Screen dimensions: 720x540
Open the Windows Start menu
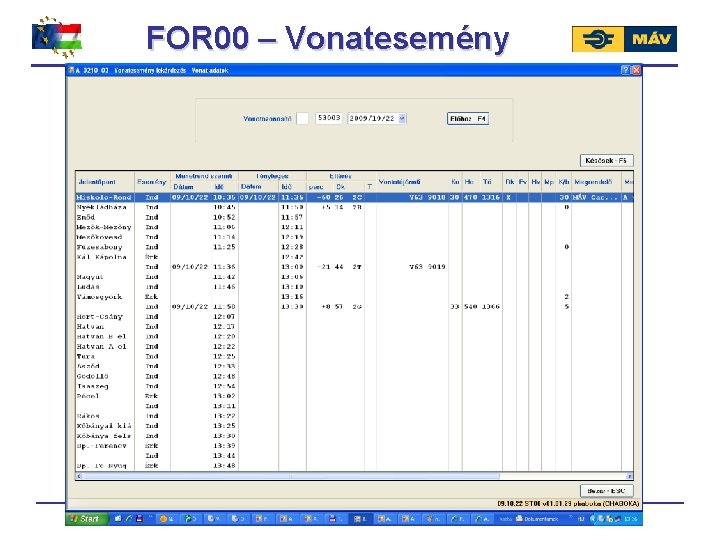point(86,519)
